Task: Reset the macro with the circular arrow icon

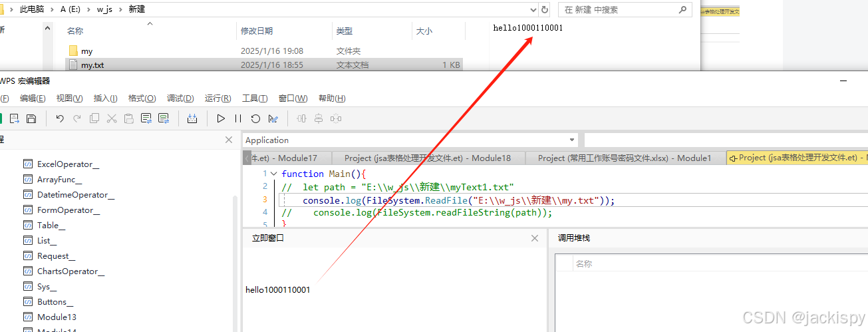Action: point(255,118)
